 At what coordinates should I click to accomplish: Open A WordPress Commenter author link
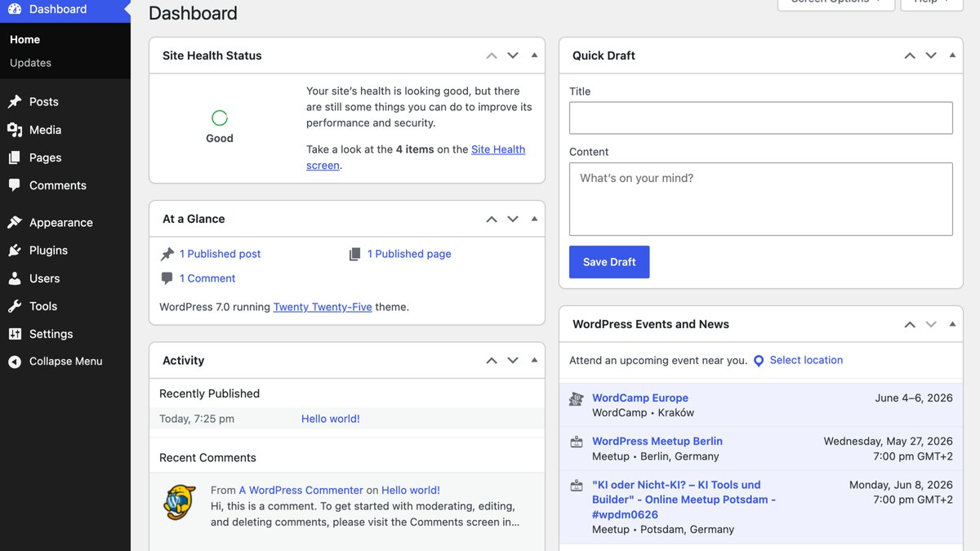coord(301,491)
